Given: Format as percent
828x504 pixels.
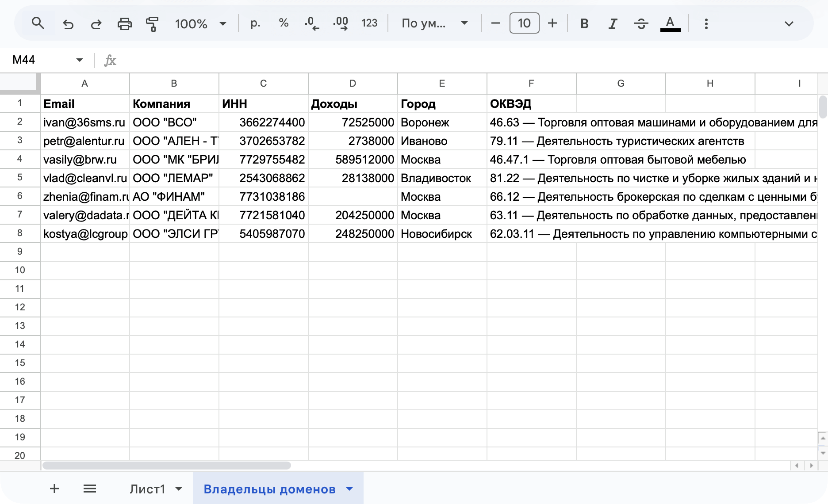Looking at the screenshot, I should click(x=284, y=23).
